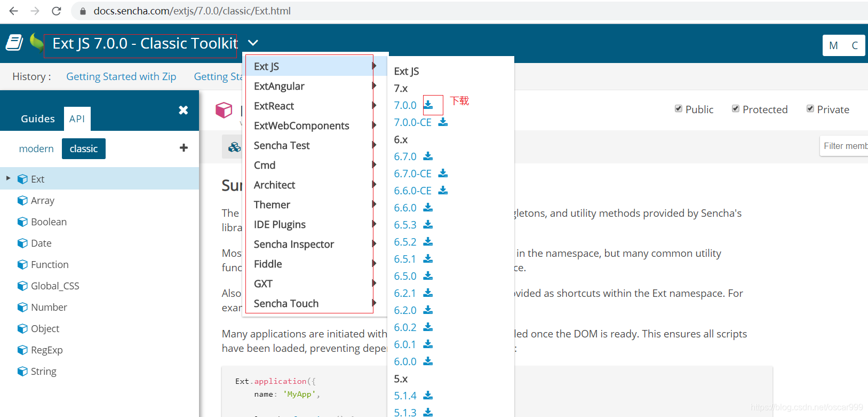Expand the ExtReact submenu arrow
The width and height of the screenshot is (868, 417).
point(375,105)
